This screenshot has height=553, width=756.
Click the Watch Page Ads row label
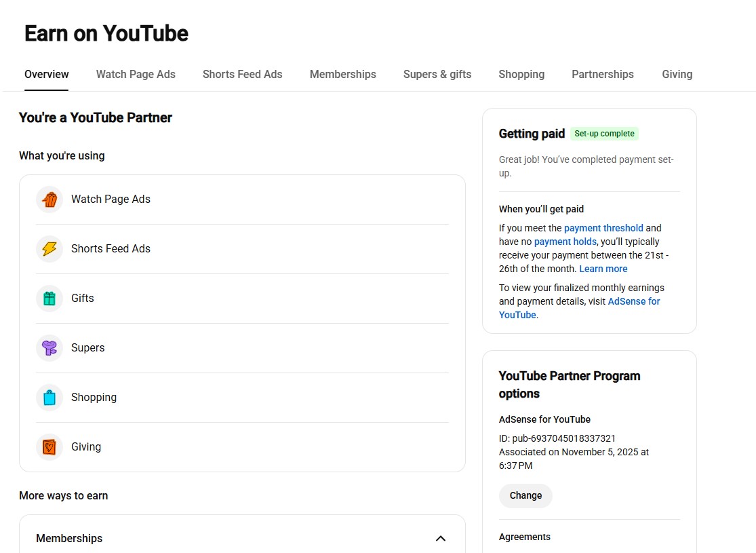(x=111, y=199)
